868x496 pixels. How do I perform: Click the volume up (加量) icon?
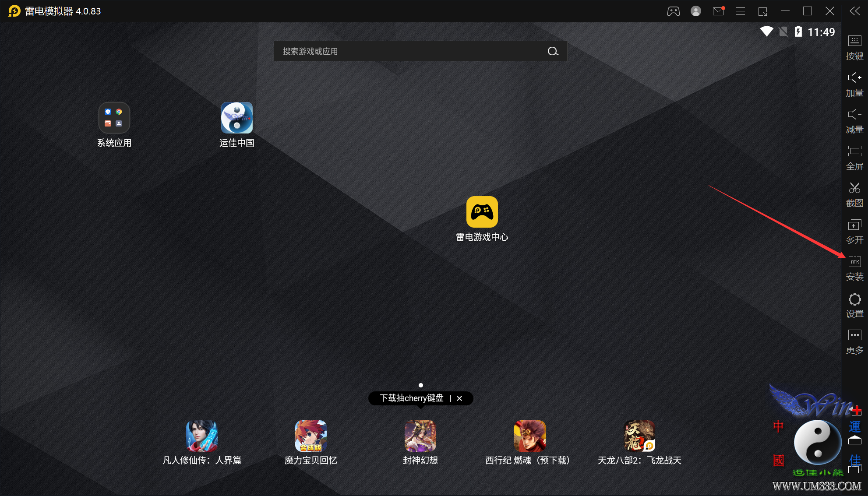[x=854, y=78]
